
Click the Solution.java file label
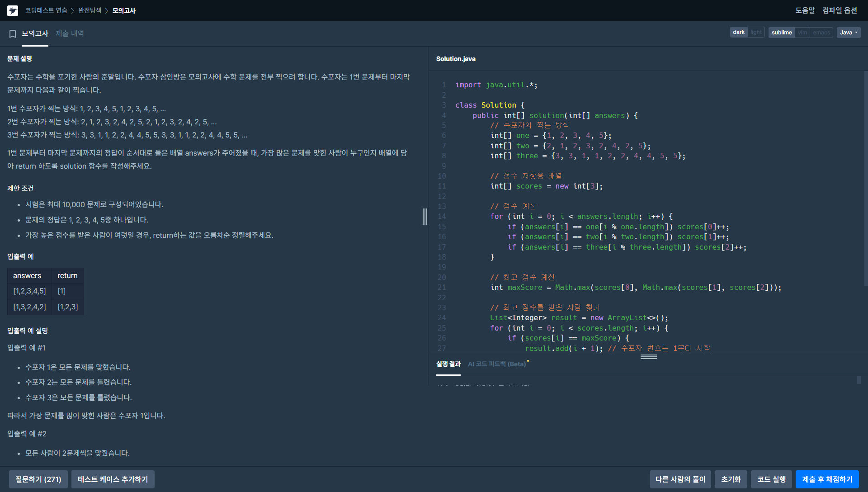[x=456, y=59]
